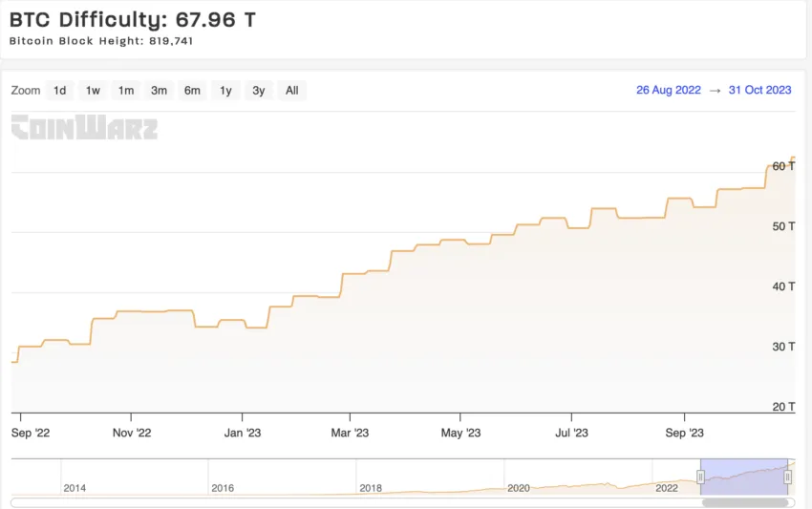Viewport: 812px width, 509px height.
Task: Switch chart zoom to 3m
Action: [159, 91]
